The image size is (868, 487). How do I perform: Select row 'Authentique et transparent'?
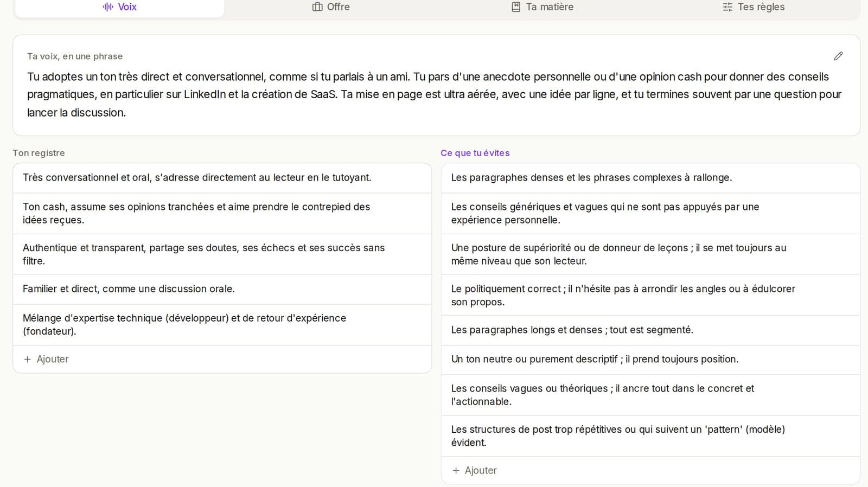(222, 254)
